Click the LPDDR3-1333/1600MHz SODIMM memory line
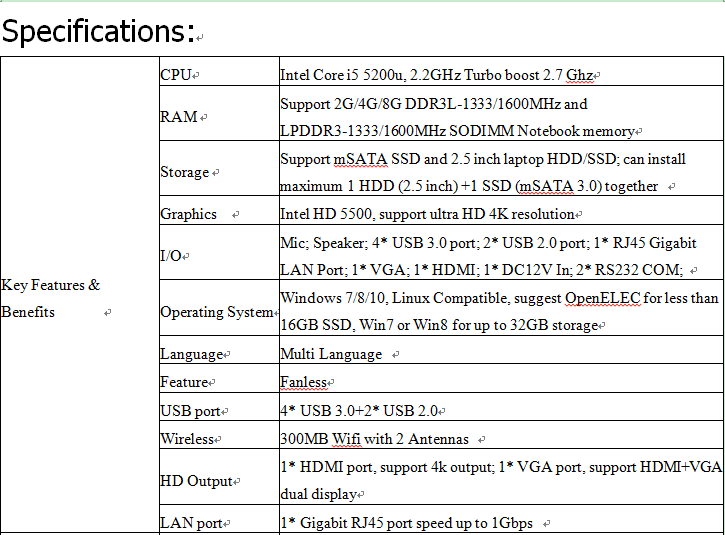The height and width of the screenshot is (535, 725). click(x=457, y=131)
